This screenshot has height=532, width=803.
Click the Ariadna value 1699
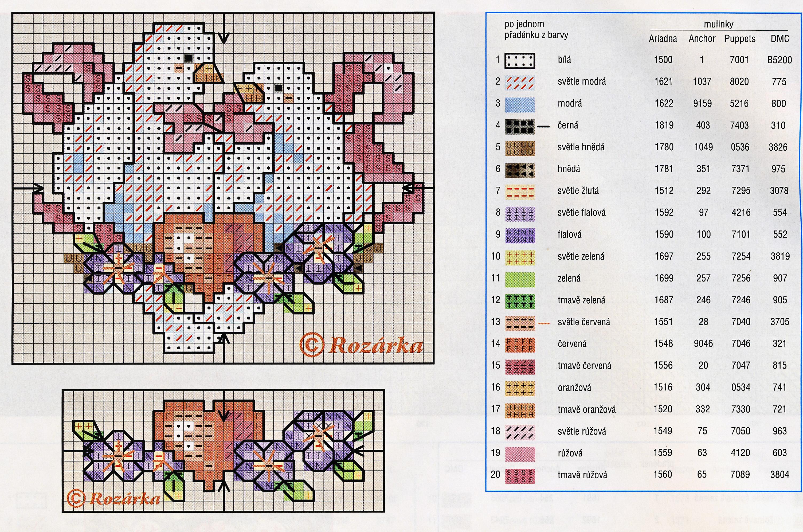coord(664,278)
